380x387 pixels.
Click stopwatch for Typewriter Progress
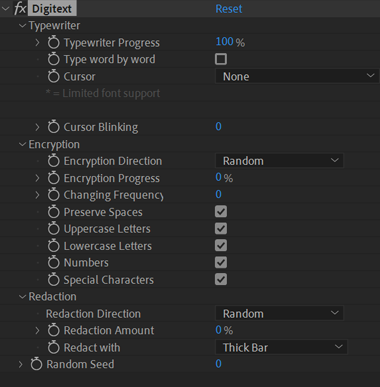(x=53, y=43)
